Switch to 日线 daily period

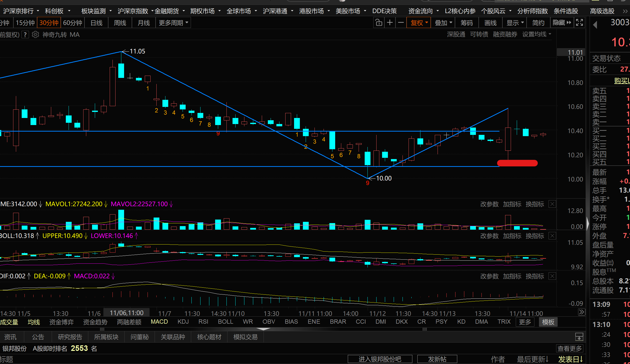point(96,23)
